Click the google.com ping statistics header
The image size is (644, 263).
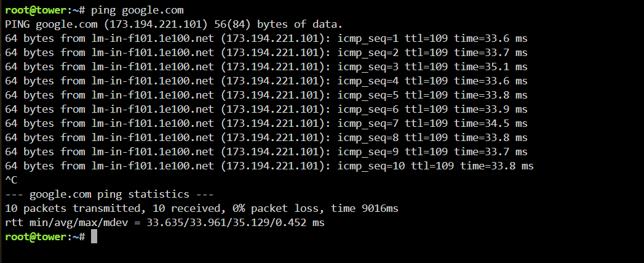(109, 194)
